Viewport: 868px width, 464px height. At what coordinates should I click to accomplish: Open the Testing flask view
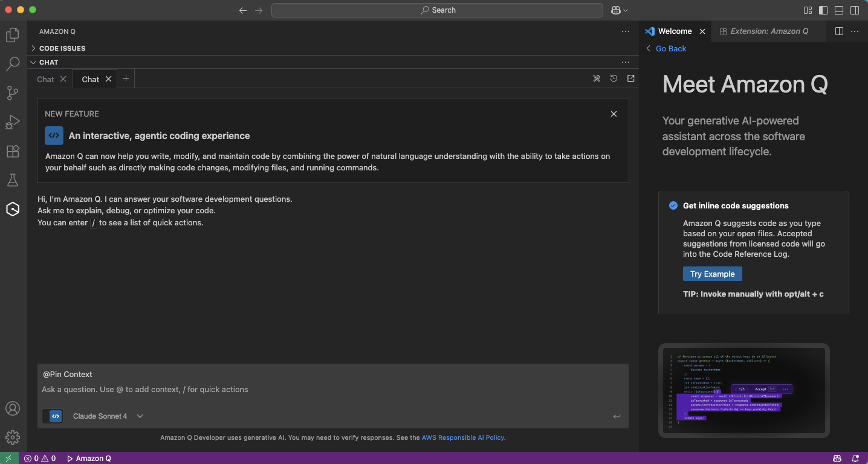13,180
